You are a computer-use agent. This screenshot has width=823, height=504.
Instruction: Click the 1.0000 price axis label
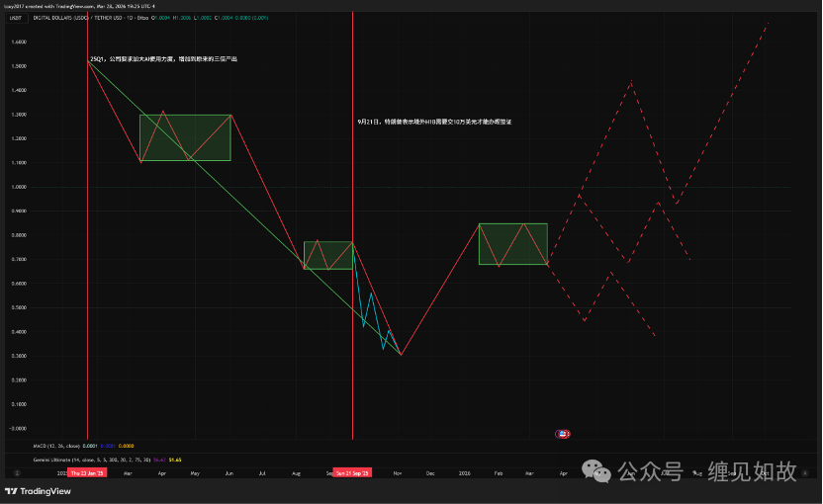tap(20, 187)
